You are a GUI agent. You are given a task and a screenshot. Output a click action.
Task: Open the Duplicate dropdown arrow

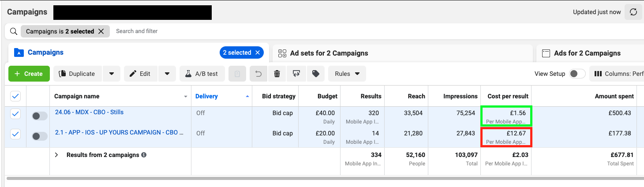click(x=112, y=74)
